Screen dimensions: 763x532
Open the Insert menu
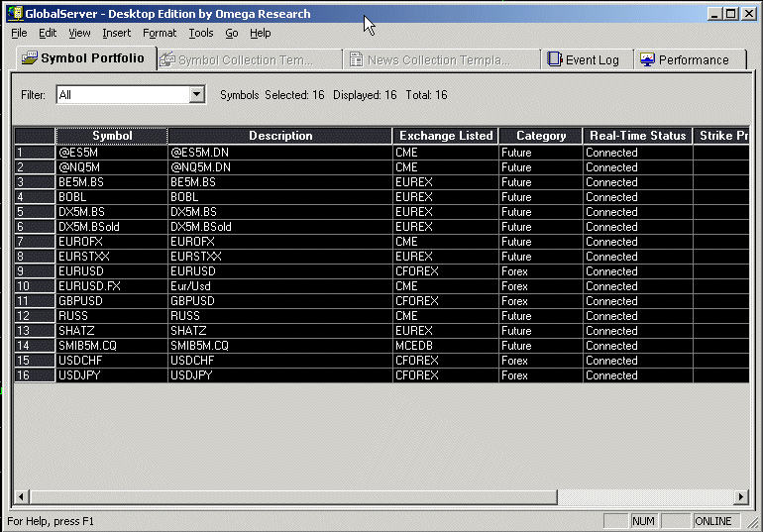(116, 33)
